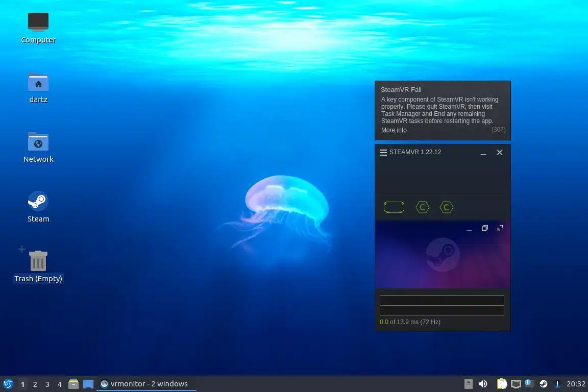The image size is (588, 392).
Task: Click the headset status icon in SteamVR
Action: coord(394,207)
